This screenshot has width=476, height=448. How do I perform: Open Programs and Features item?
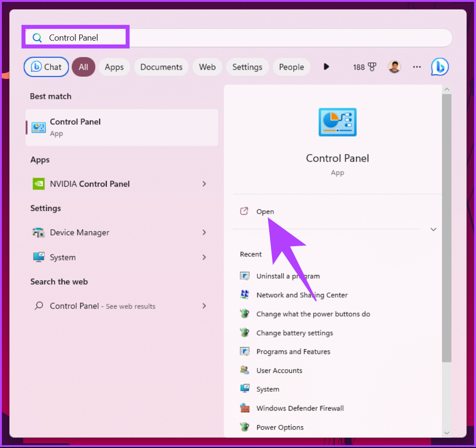[x=293, y=352]
